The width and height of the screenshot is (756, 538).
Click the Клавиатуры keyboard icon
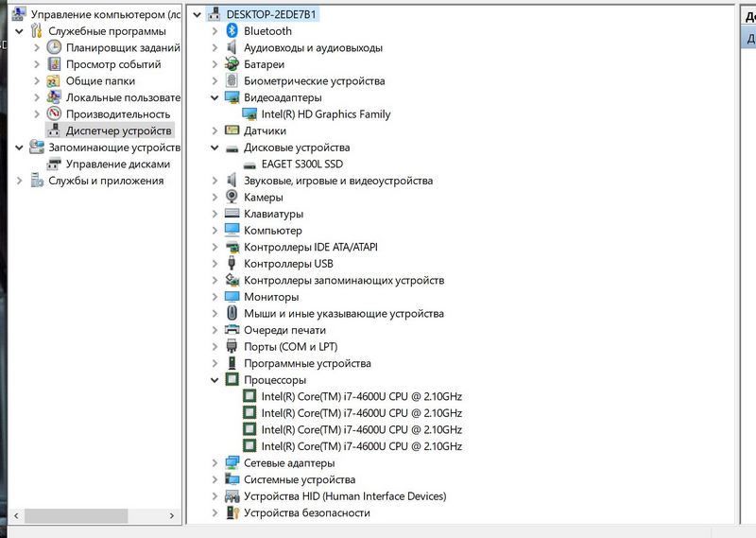[232, 214]
